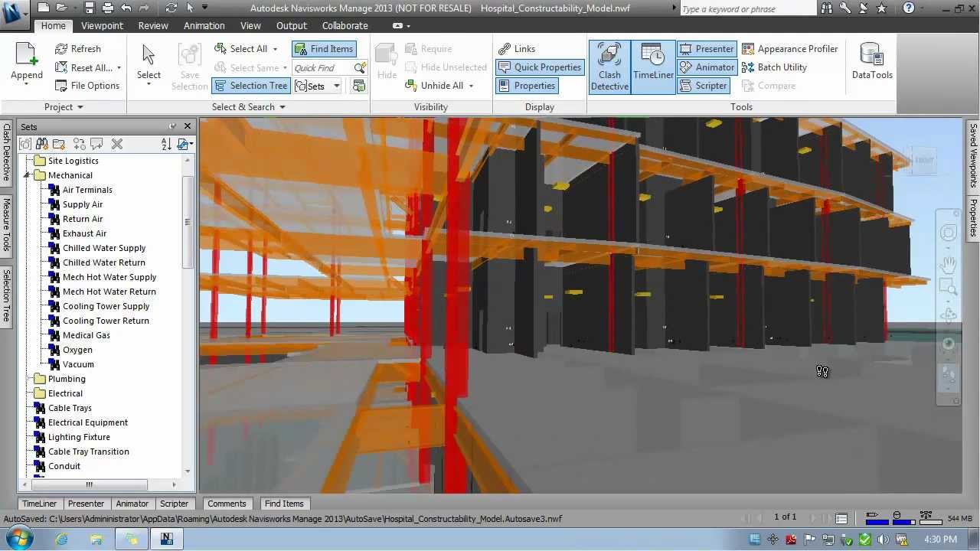Screen dimensions: 980x551
Task: Open the Reset All dropdown arrow
Action: (x=119, y=68)
